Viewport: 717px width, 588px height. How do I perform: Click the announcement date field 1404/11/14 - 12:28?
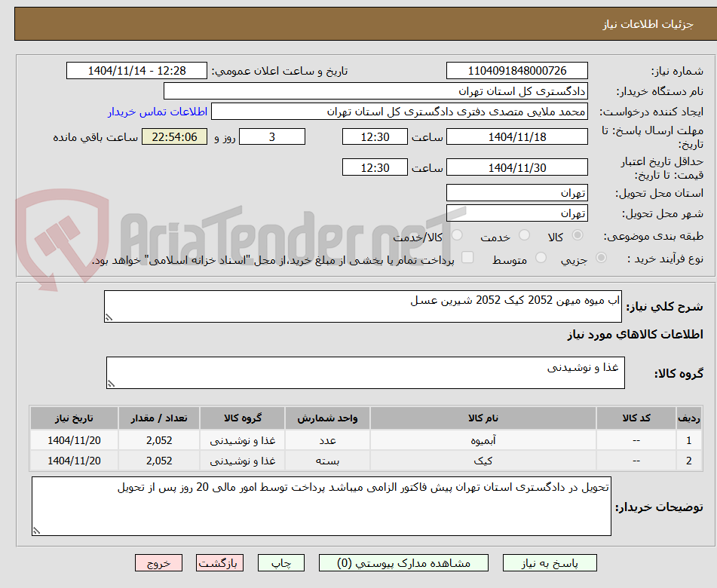coord(136,71)
